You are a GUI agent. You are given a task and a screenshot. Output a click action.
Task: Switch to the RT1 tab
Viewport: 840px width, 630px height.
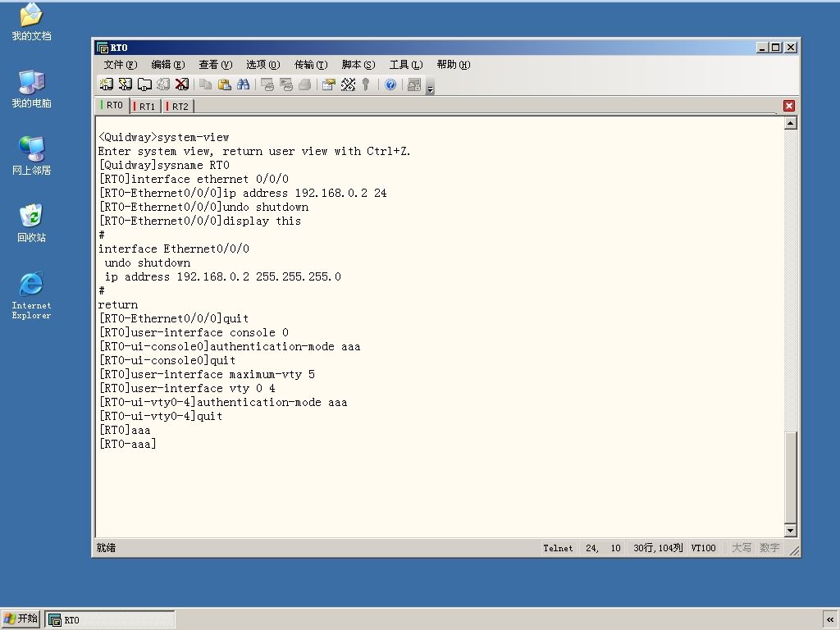(x=146, y=106)
